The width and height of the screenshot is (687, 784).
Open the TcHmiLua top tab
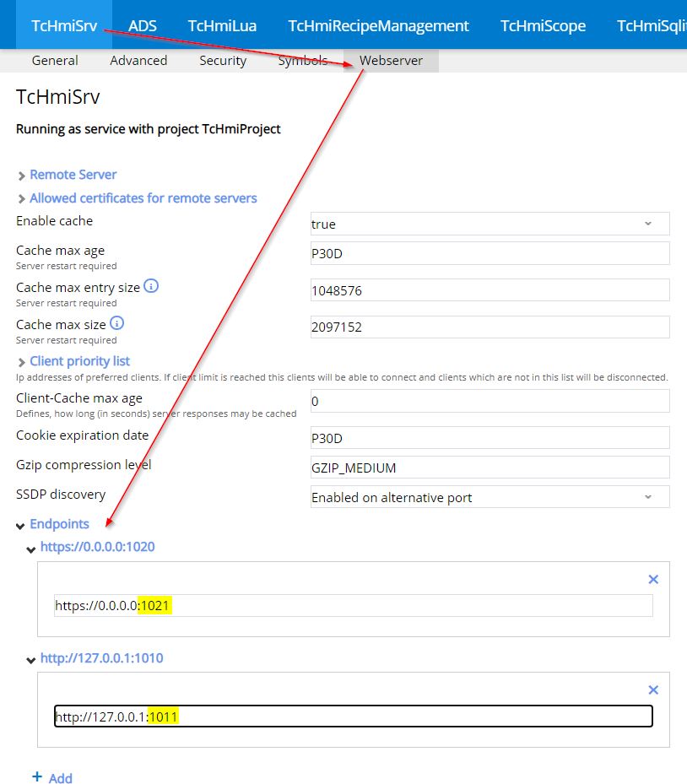pos(222,25)
